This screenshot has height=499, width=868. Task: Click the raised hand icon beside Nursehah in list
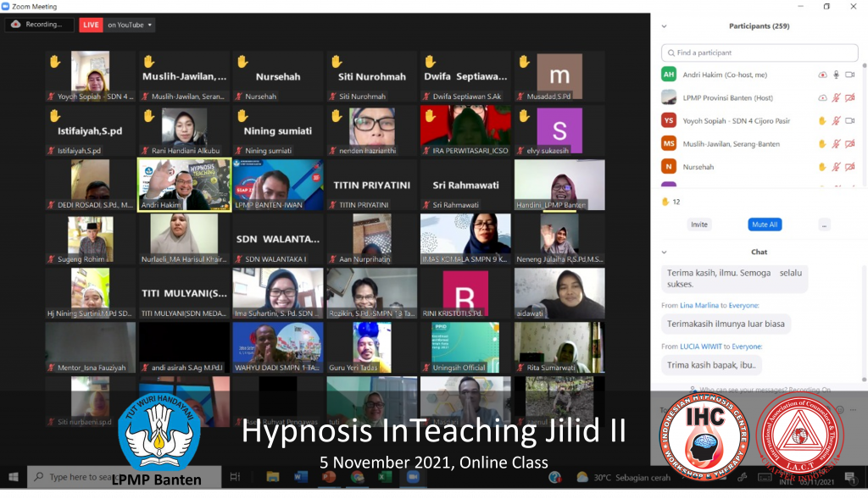tap(821, 167)
